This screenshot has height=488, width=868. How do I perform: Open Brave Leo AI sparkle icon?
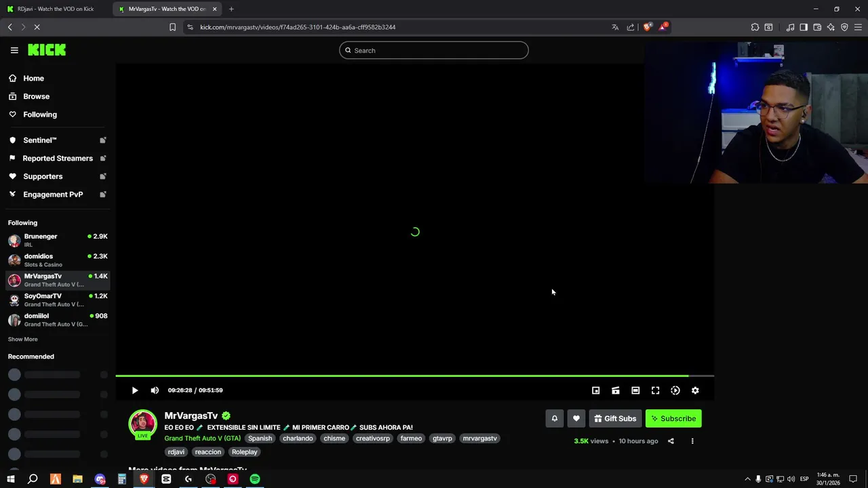point(831,27)
